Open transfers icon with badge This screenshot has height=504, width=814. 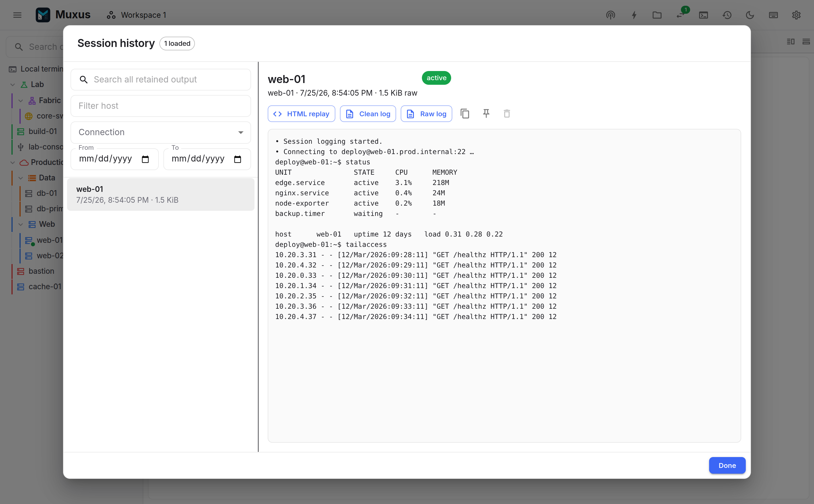coord(680,15)
